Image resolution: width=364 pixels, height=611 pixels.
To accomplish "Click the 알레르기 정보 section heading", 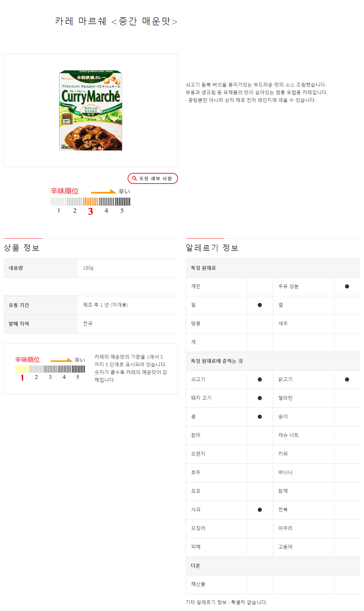I will [212, 248].
